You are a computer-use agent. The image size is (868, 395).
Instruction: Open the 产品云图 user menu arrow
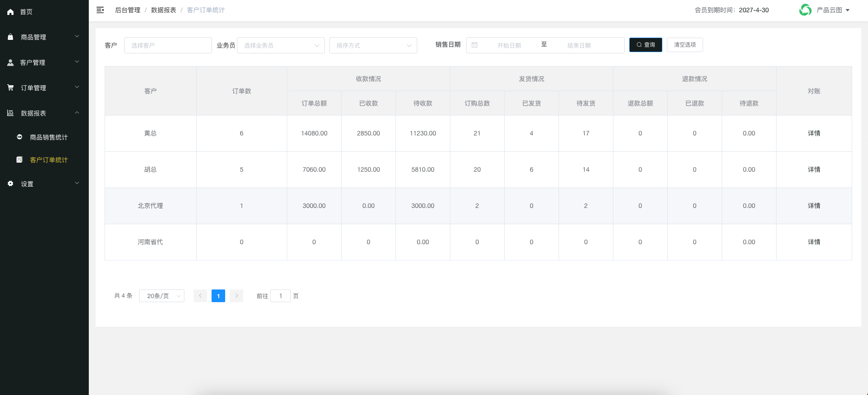pos(848,10)
